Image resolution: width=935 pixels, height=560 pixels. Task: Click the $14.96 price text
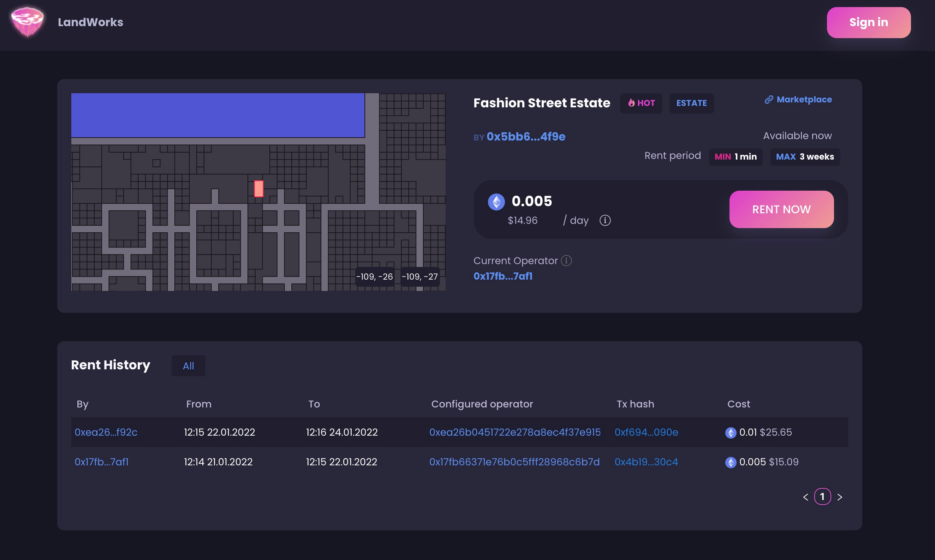click(522, 220)
